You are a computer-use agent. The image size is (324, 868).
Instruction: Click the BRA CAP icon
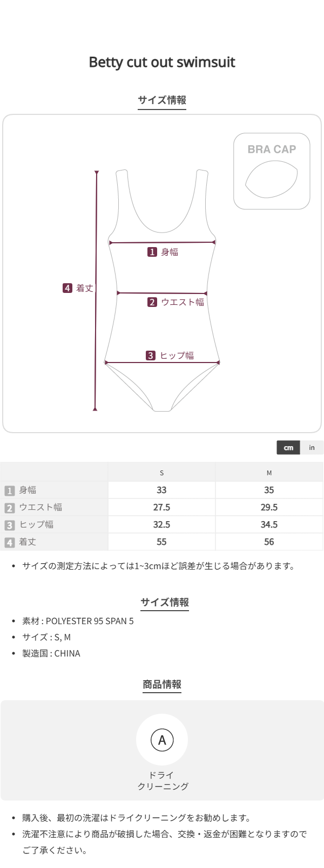click(272, 171)
